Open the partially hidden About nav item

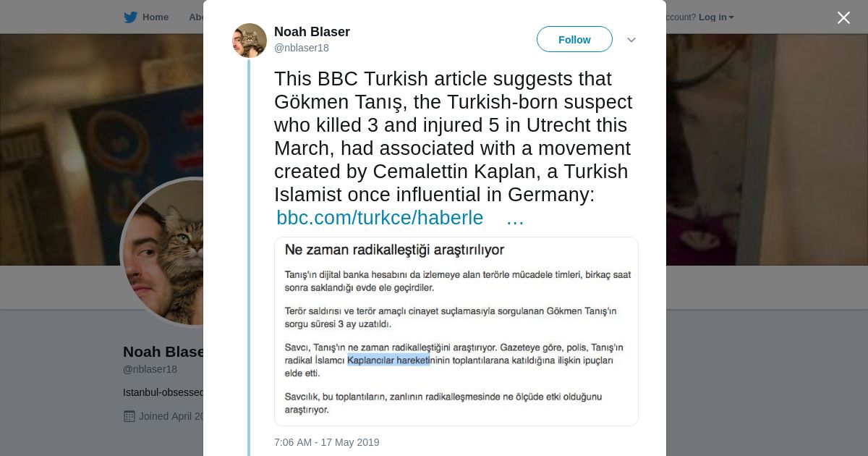196,17
